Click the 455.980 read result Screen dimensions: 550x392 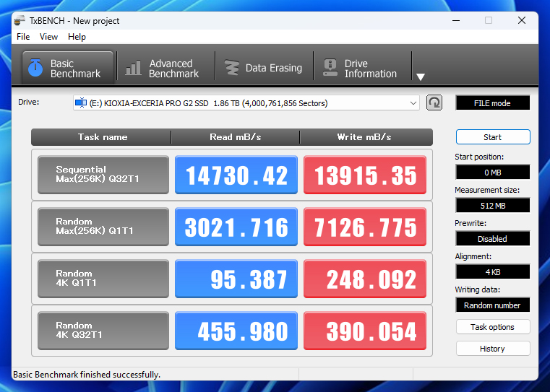236,331
